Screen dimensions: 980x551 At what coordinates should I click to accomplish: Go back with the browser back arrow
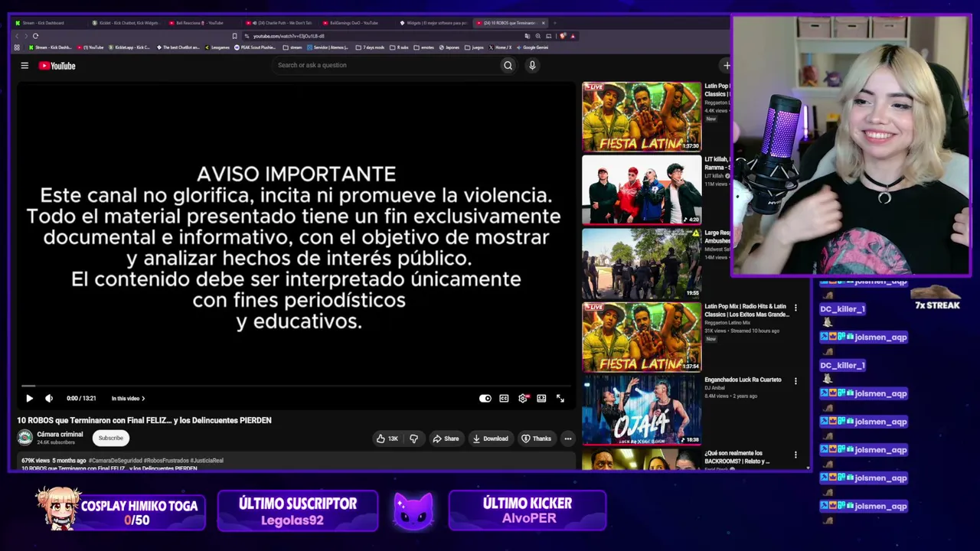pyautogui.click(x=17, y=36)
